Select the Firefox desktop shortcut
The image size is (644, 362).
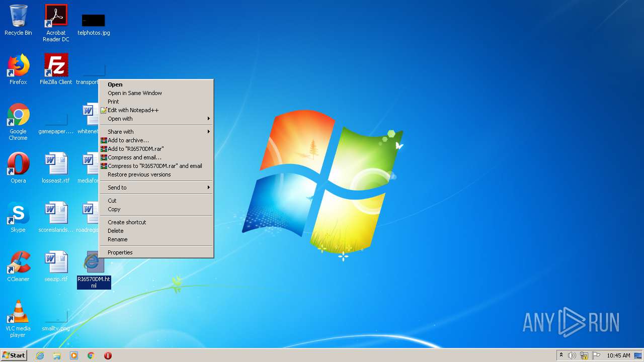(18, 69)
